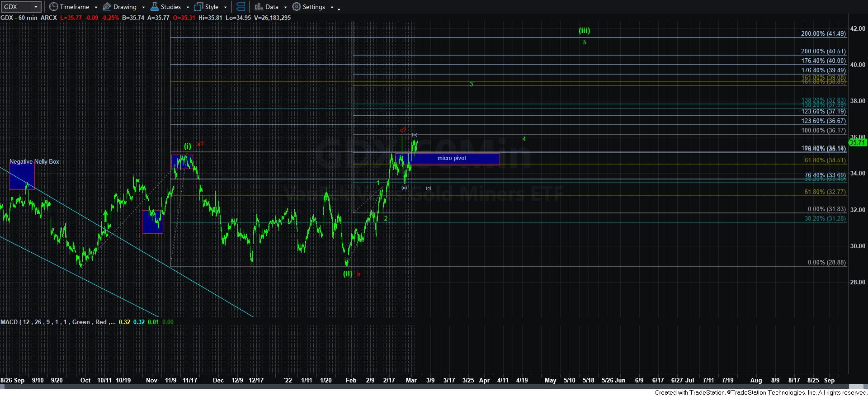Click the 42.00 price axis label
868x396 pixels.
click(858, 28)
